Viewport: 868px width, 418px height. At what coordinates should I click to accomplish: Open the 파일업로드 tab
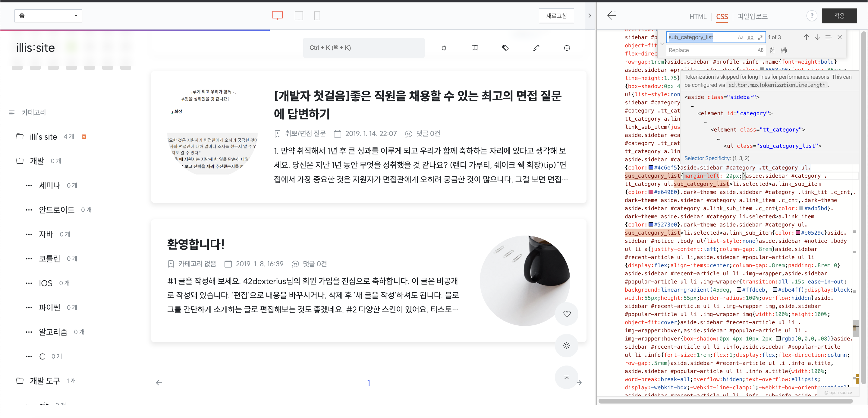click(x=752, y=16)
